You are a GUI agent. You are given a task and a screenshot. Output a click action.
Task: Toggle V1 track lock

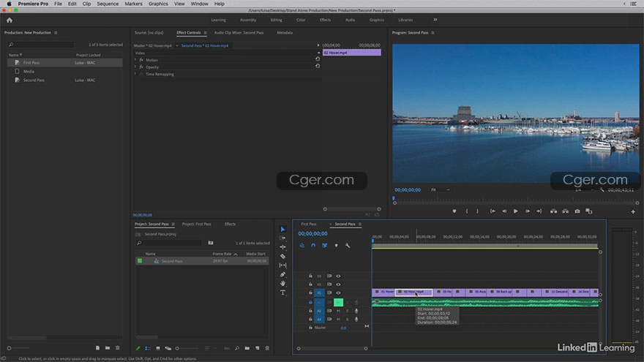pyautogui.click(x=310, y=293)
